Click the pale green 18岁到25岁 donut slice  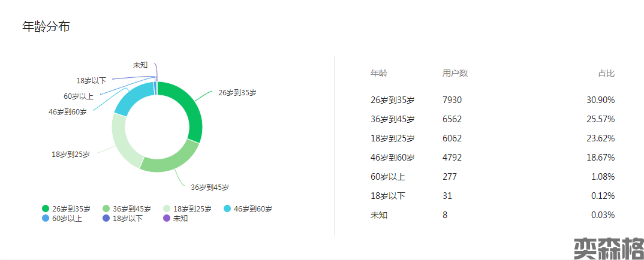[122, 141]
